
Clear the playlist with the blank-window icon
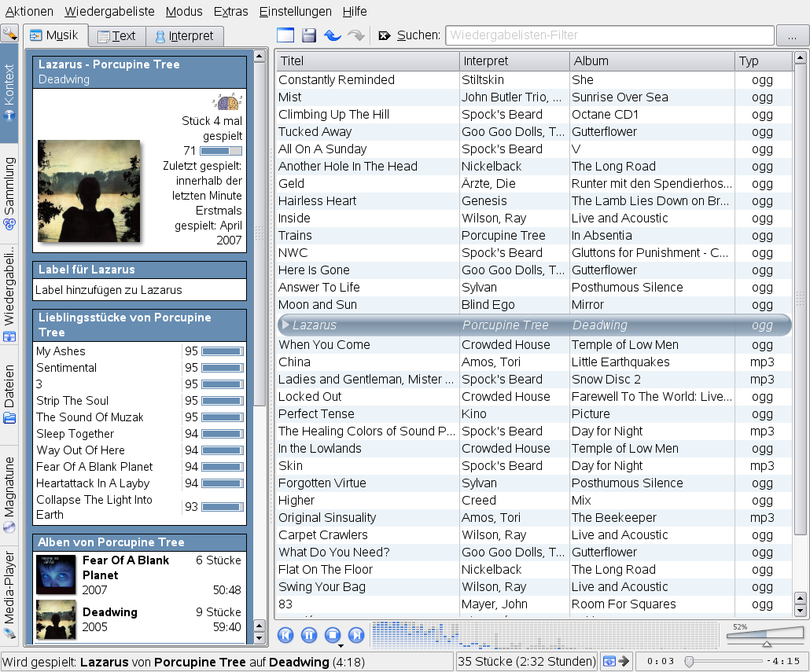click(285, 35)
